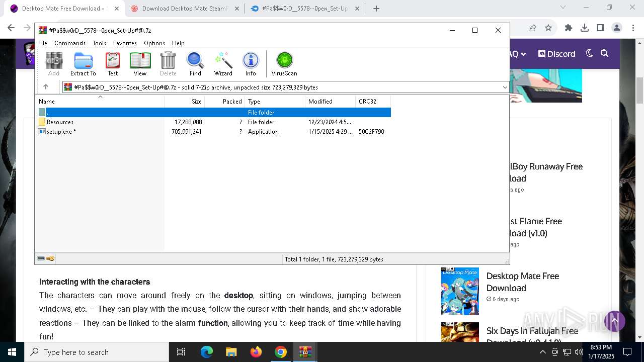Open the Chrome tab search chevron
This screenshot has height=362, width=644.
coord(563,7)
